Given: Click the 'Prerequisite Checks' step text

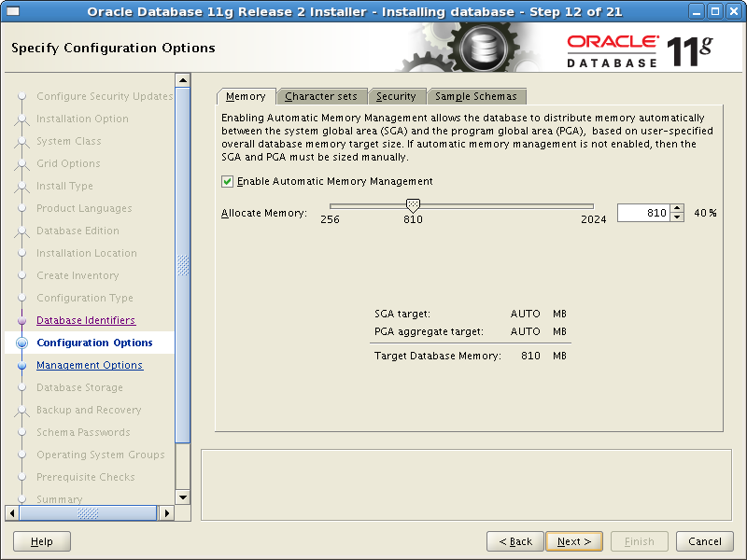Looking at the screenshot, I should (86, 477).
